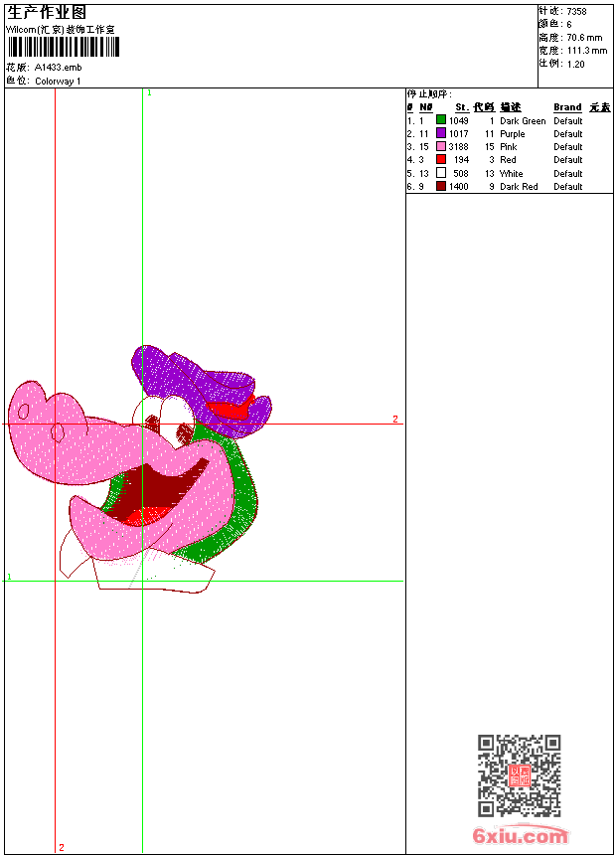Click the A1433.emb file name
This screenshot has height=855, width=616.
click(x=58, y=68)
